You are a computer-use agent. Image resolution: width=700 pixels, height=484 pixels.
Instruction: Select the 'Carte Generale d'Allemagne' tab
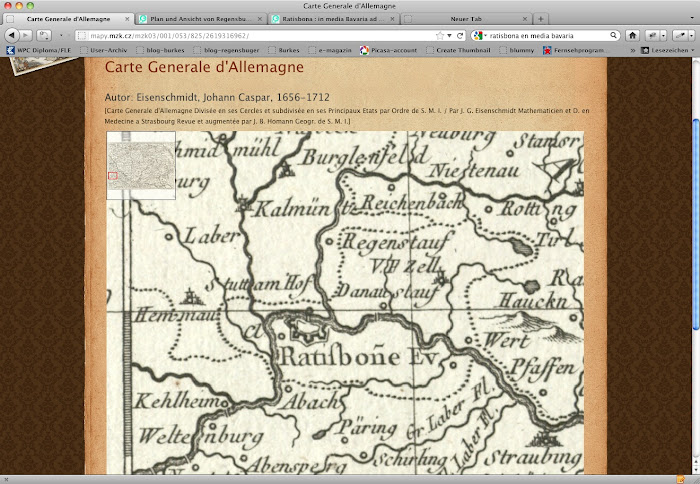68,19
